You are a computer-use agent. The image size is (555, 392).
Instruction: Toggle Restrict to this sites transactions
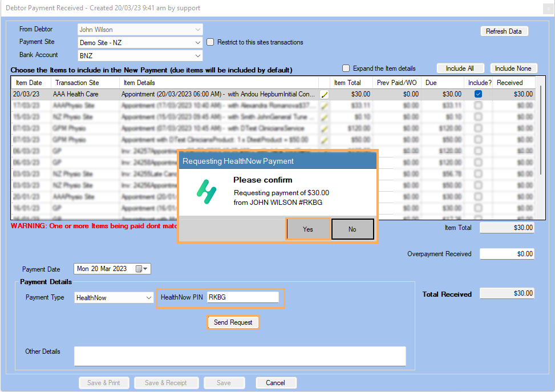(210, 42)
